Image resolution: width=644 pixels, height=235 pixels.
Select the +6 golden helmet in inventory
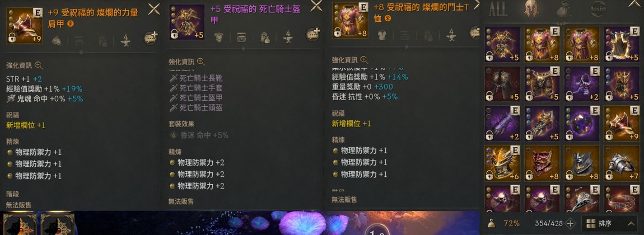click(502, 163)
